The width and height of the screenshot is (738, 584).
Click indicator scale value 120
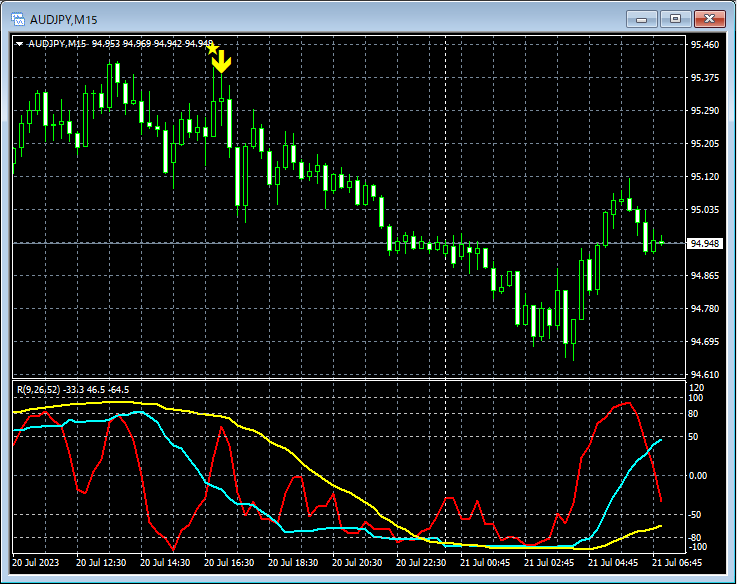696,388
